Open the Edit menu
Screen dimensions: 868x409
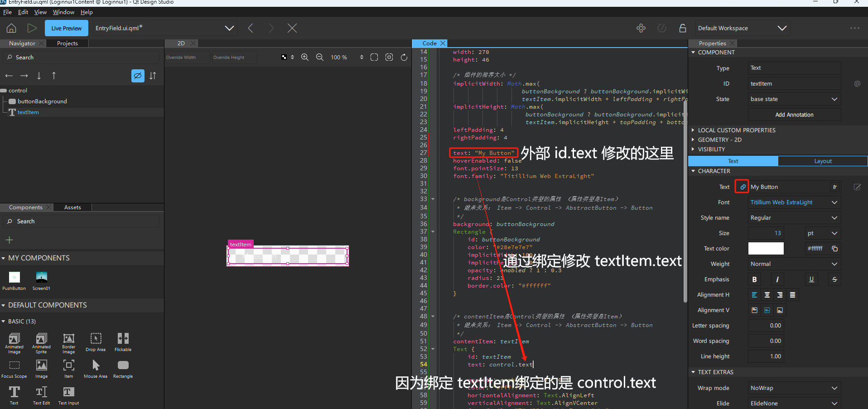coord(23,12)
